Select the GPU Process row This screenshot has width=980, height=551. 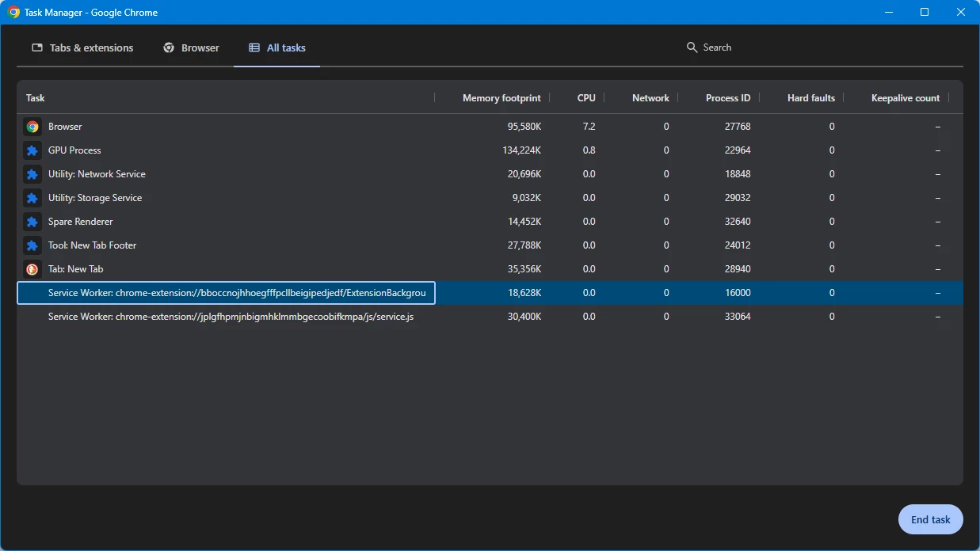pos(490,150)
